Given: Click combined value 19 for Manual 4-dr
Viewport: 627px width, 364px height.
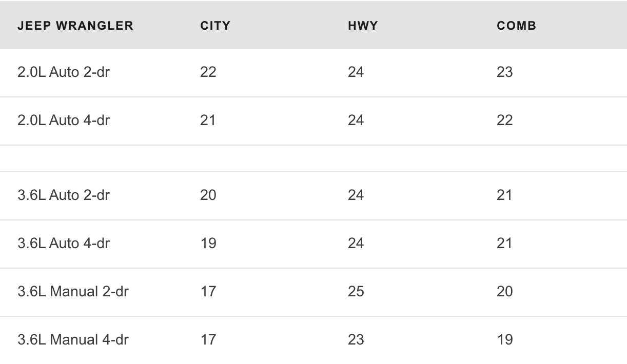Looking at the screenshot, I should (505, 339).
